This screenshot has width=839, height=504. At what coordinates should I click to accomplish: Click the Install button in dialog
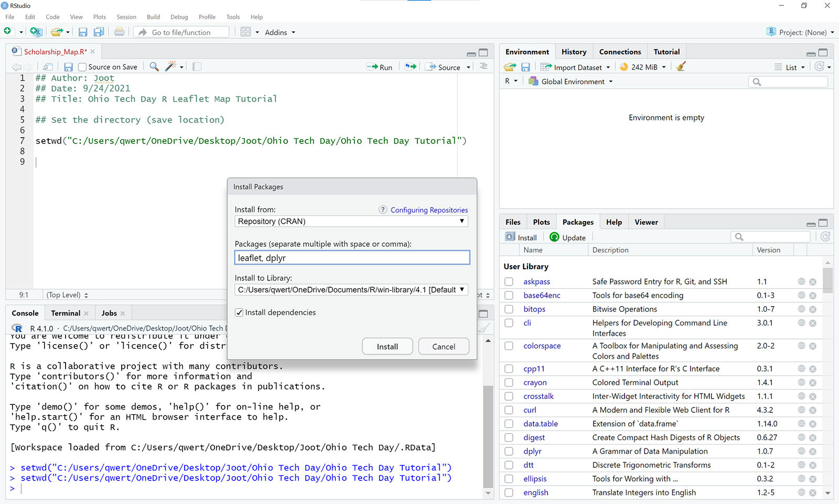tap(388, 346)
